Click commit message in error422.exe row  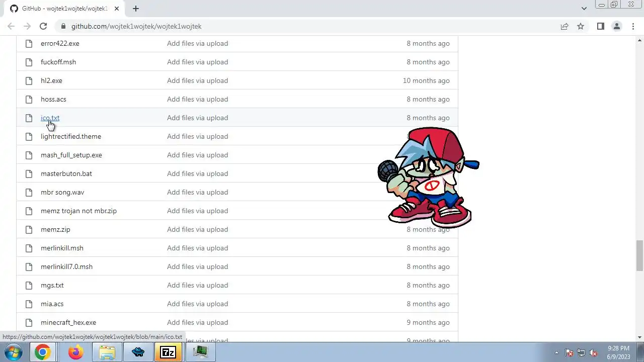click(x=197, y=43)
